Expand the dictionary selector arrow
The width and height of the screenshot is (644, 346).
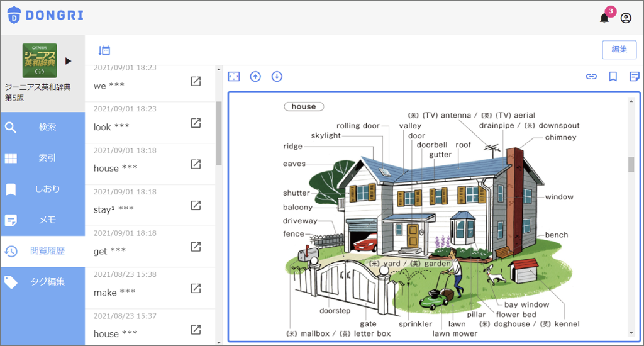(68, 61)
